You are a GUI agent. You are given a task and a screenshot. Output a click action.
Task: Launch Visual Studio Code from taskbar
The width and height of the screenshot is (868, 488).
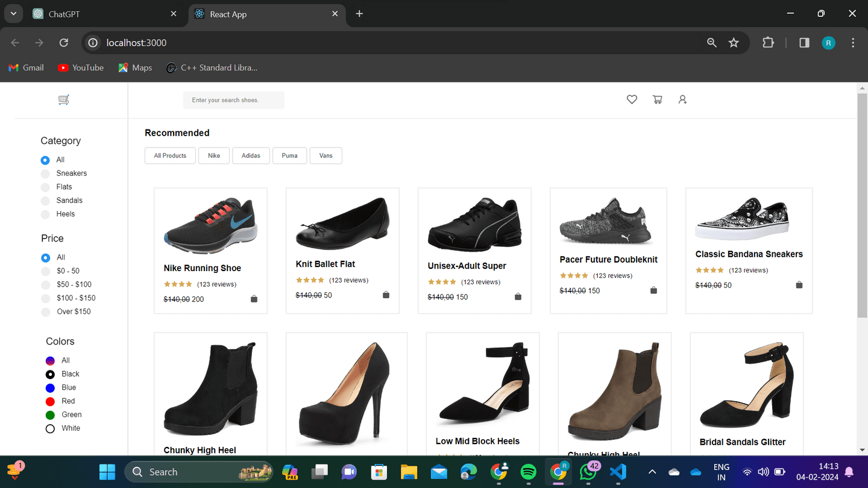[x=618, y=472]
